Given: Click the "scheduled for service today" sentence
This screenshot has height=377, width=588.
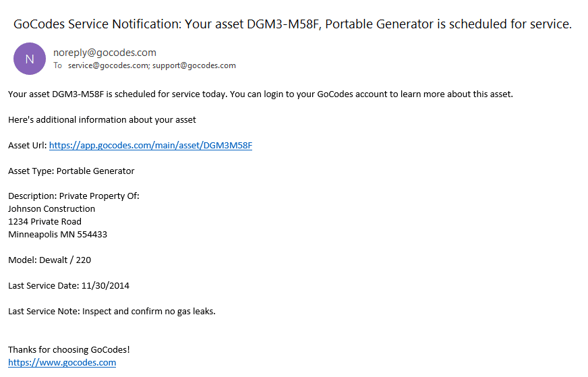Looking at the screenshot, I should 260,94.
